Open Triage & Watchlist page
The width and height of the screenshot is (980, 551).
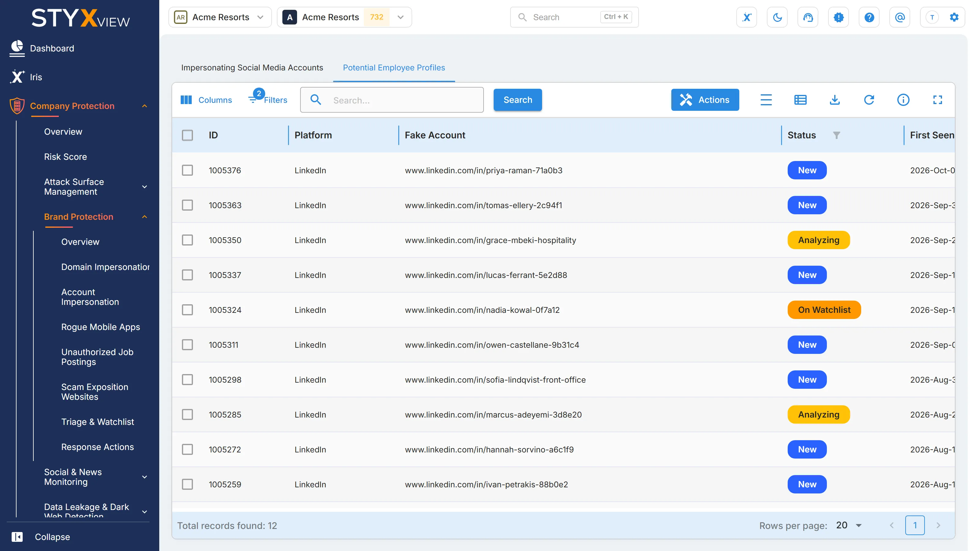[x=97, y=422]
